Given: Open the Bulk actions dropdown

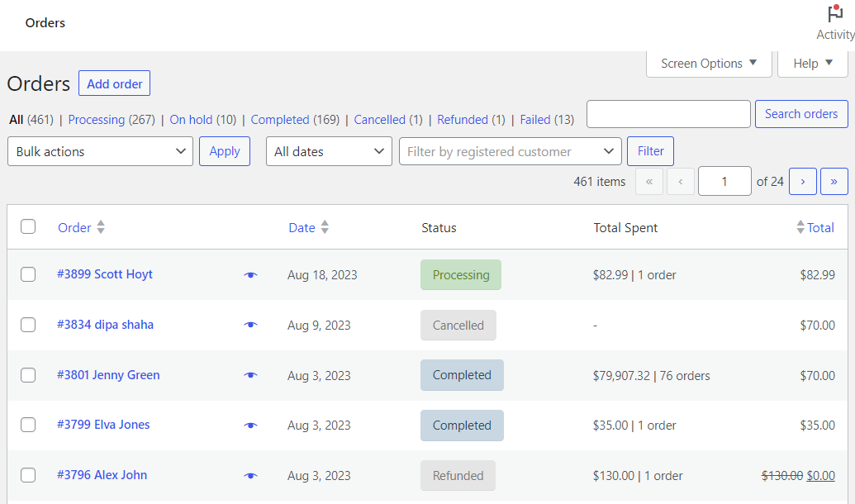Looking at the screenshot, I should [x=100, y=151].
